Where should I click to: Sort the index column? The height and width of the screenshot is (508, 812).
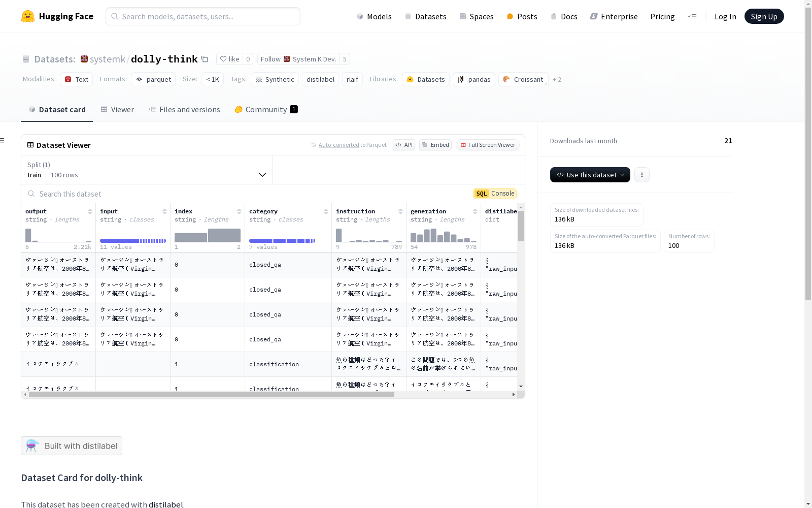point(239,211)
